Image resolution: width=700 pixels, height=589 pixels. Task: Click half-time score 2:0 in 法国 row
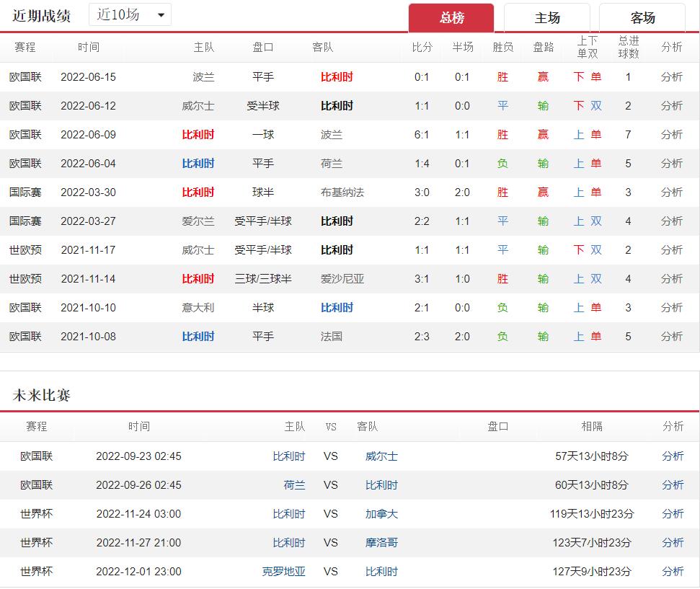point(462,336)
